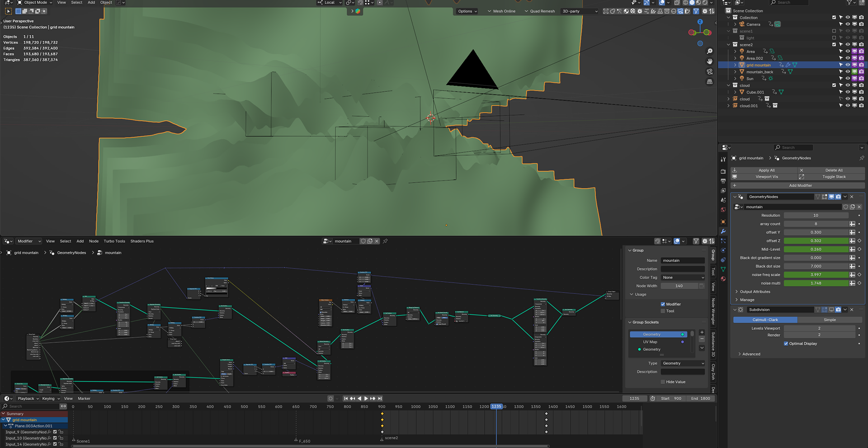This screenshot has height=448, width=868.
Task: Toggle the eye icon for mountain_back
Action: pyautogui.click(x=848, y=72)
